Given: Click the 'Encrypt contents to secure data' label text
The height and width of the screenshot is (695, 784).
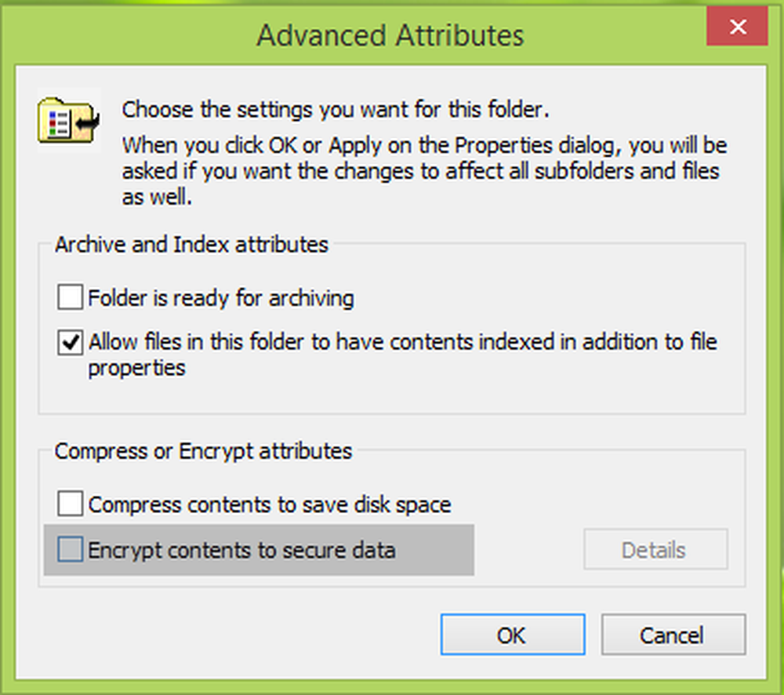Looking at the screenshot, I should pos(241,551).
